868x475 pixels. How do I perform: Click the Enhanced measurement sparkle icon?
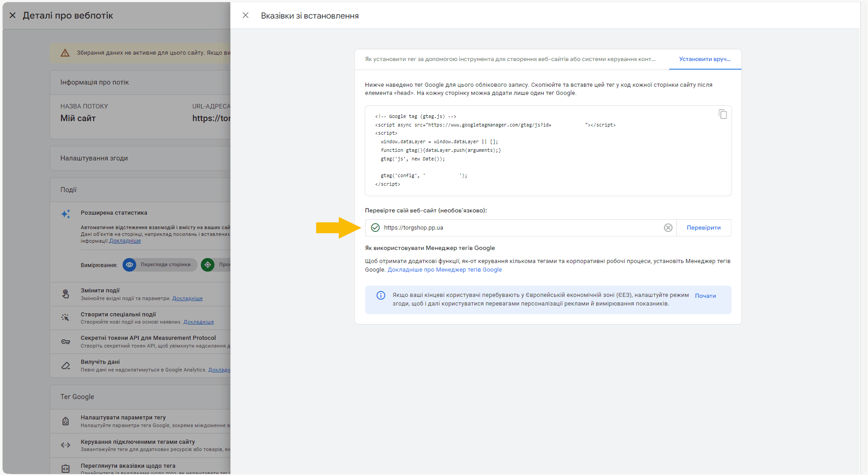pyautogui.click(x=66, y=214)
